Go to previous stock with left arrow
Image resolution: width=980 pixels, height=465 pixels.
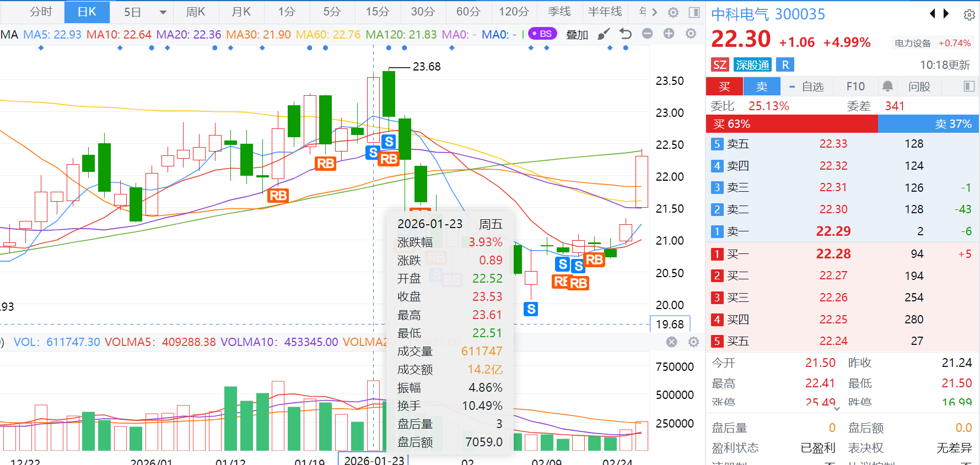tap(933, 14)
